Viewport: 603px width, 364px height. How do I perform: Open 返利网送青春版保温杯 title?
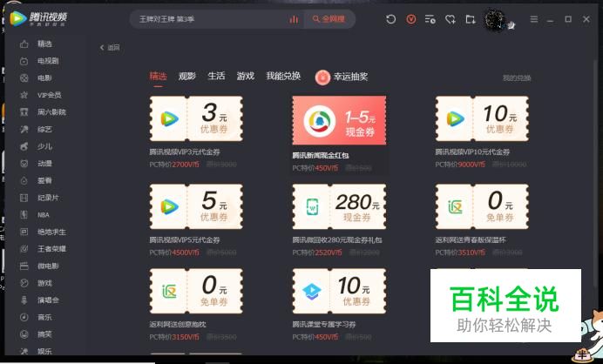tap(471, 240)
